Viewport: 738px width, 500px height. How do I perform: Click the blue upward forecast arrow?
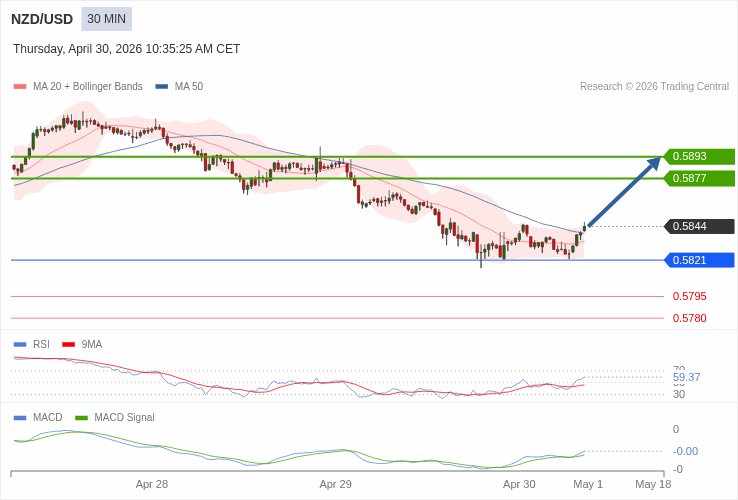[623, 193]
